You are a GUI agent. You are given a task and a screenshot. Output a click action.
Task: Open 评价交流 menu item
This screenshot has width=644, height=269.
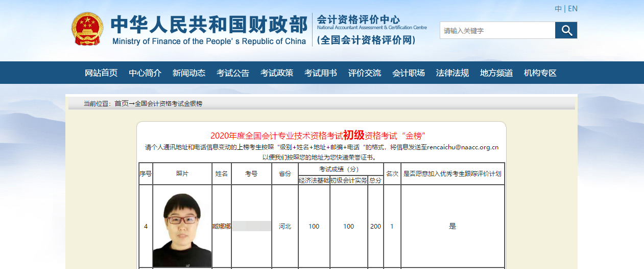(x=365, y=73)
